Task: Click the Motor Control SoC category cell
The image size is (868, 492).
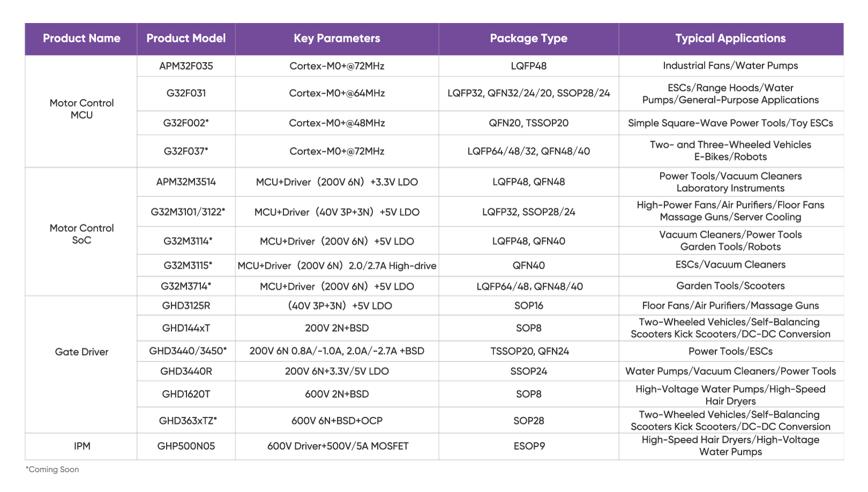Action: click(81, 234)
